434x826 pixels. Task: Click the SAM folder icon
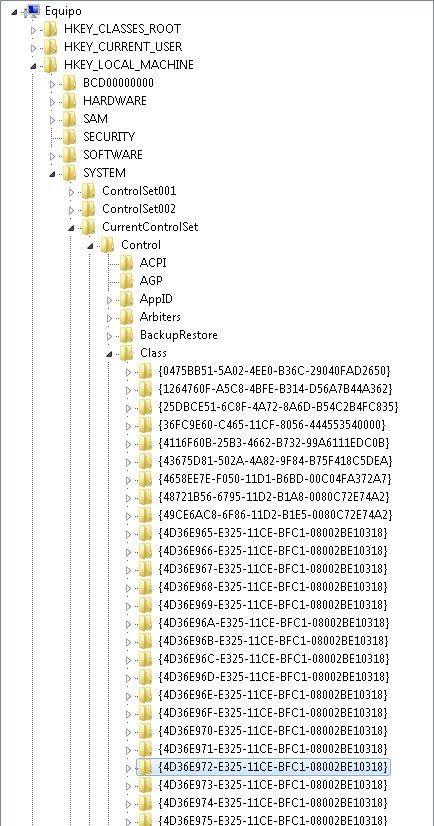point(70,119)
